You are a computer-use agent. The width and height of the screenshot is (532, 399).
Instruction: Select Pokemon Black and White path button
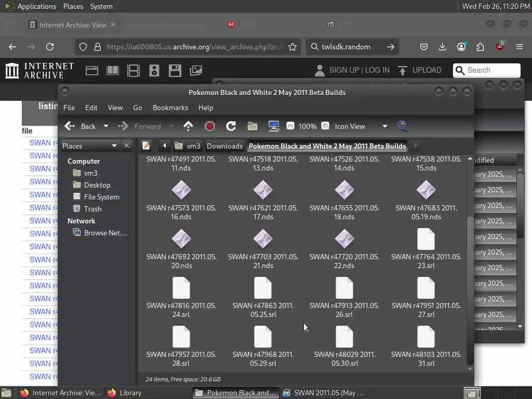tap(327, 146)
